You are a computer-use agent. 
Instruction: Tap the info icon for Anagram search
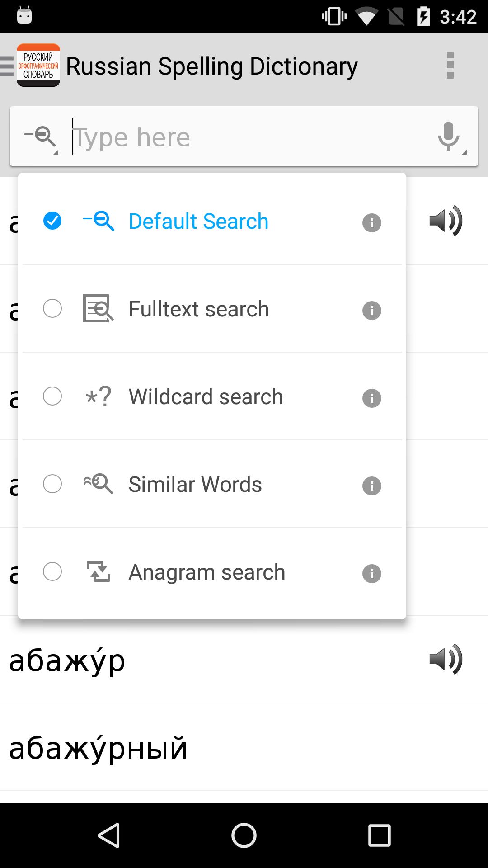point(371,573)
